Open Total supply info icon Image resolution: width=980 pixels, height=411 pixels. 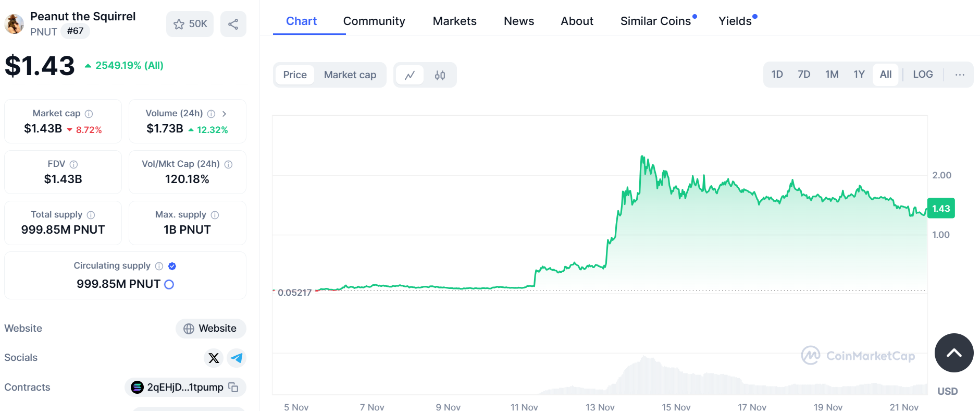pyautogui.click(x=91, y=215)
